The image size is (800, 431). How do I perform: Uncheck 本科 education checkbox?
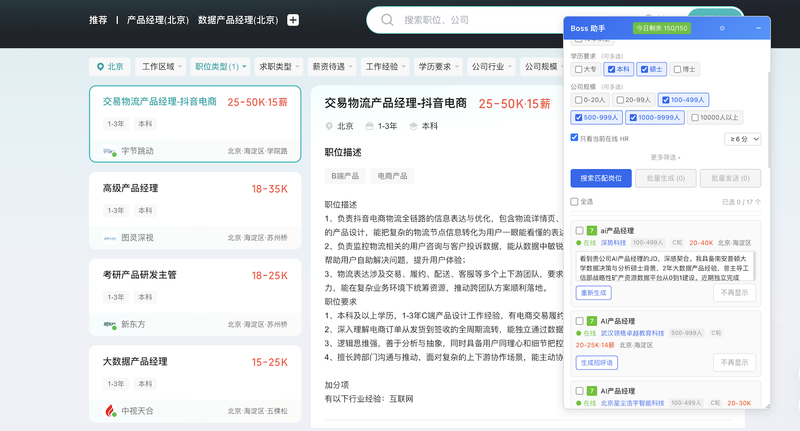point(611,69)
